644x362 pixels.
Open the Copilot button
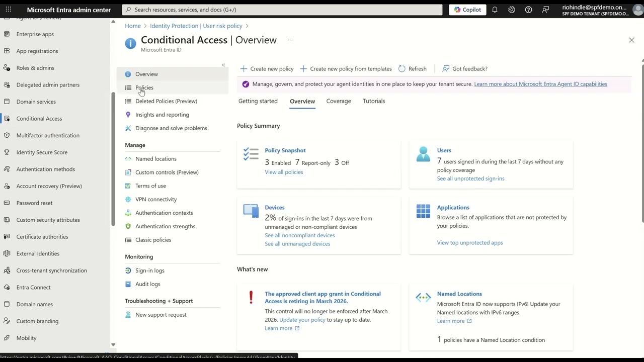click(x=467, y=10)
